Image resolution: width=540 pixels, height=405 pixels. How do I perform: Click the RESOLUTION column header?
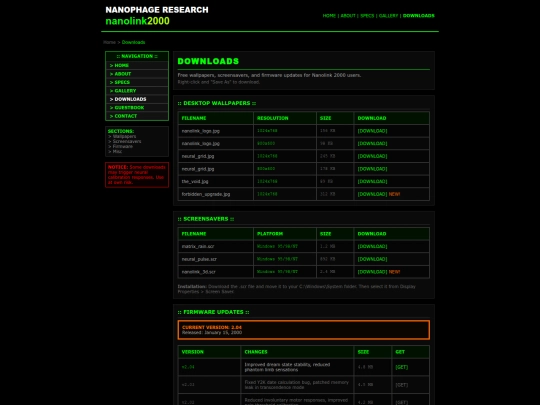(x=285, y=118)
